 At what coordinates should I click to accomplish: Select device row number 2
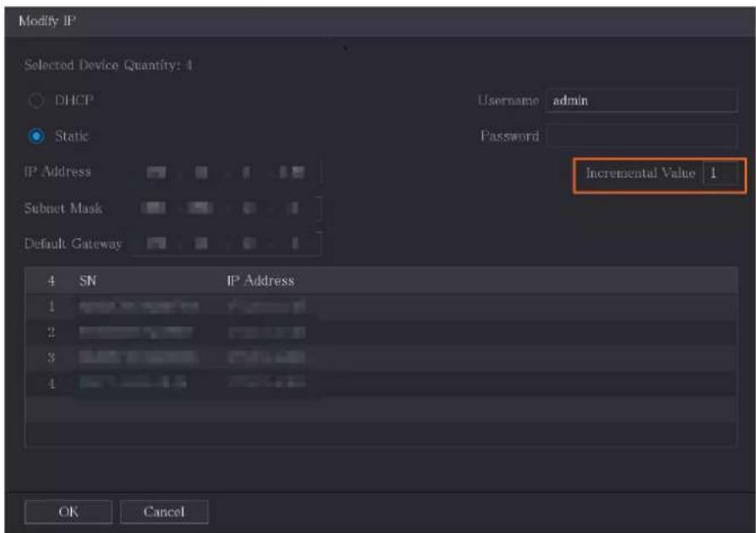coord(381,332)
